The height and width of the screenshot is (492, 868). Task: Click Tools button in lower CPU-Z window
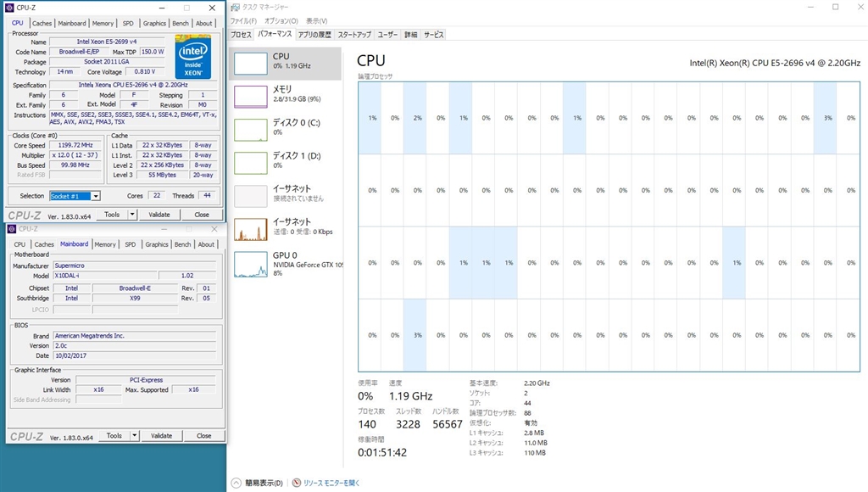(114, 436)
